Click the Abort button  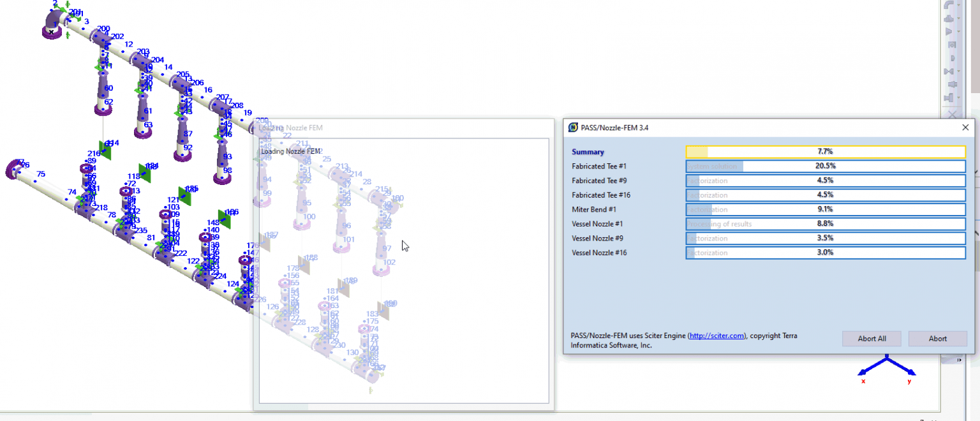click(937, 338)
